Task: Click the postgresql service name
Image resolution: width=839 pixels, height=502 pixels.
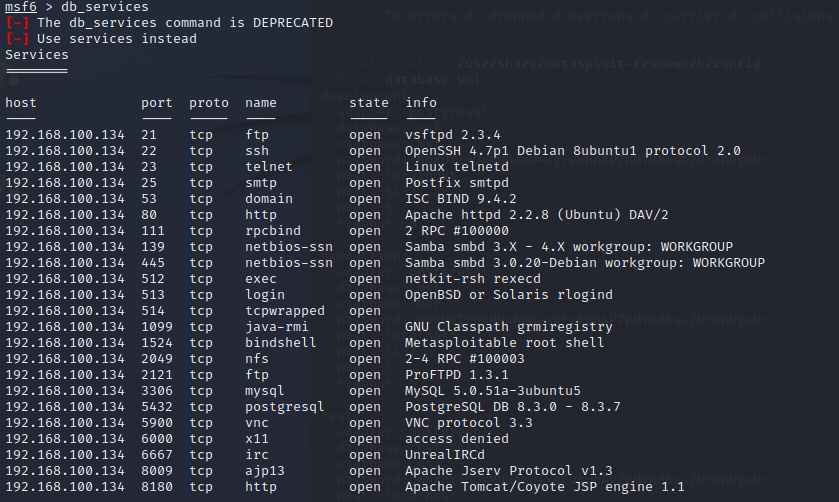Action: [x=285, y=407]
